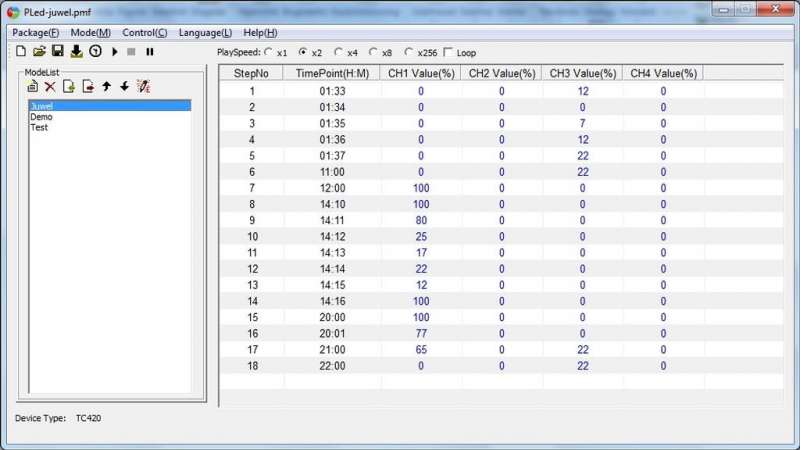Move the selected mode down
The height and width of the screenshot is (450, 800).
pos(124,87)
